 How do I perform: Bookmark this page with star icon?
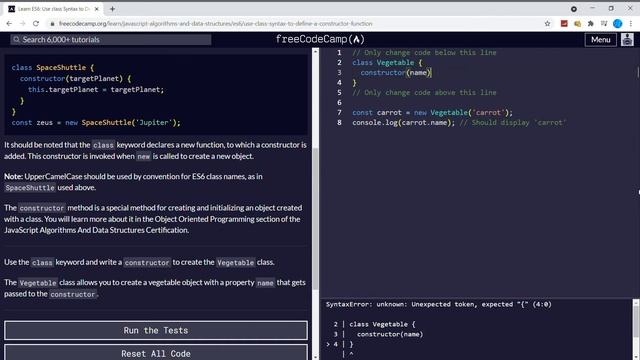tap(547, 24)
